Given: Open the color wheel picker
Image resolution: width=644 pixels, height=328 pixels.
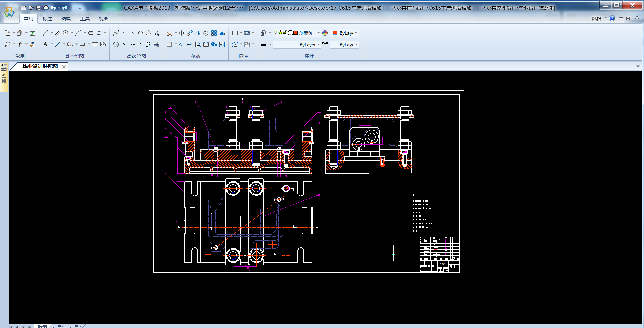Looking at the screenshot, I should tap(325, 33).
